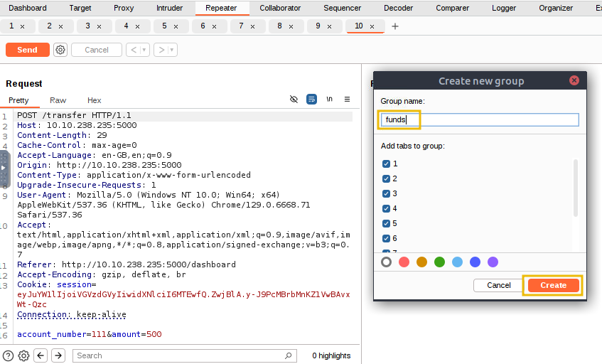The image size is (602, 364).
Task: Click the POST /transfer HTTP/1.1 line
Action: [74, 116]
